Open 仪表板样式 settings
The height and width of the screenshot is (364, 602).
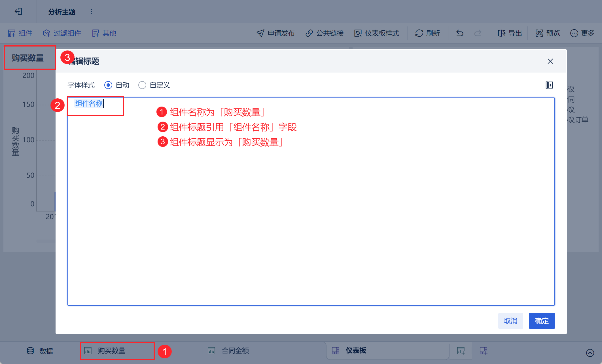click(377, 33)
